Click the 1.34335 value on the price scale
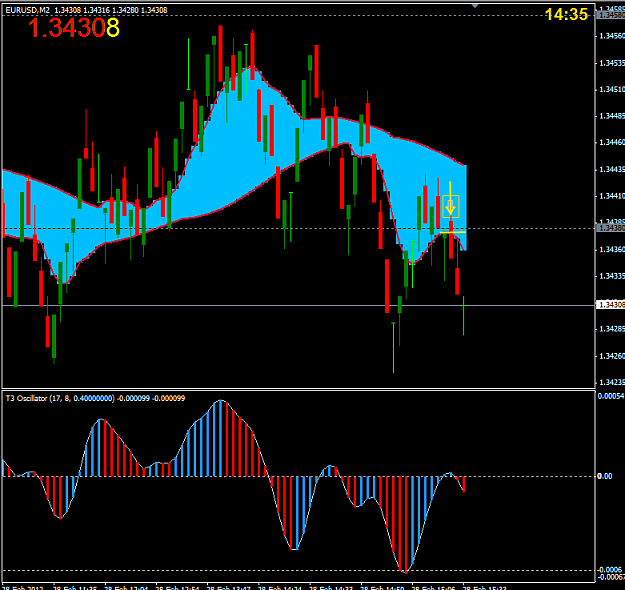This screenshot has width=625, height=590. [612, 276]
